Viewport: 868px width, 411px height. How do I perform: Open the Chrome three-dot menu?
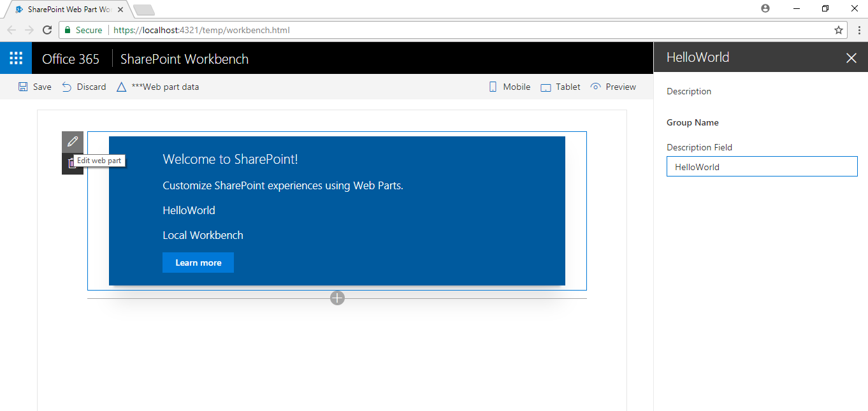pos(858,30)
